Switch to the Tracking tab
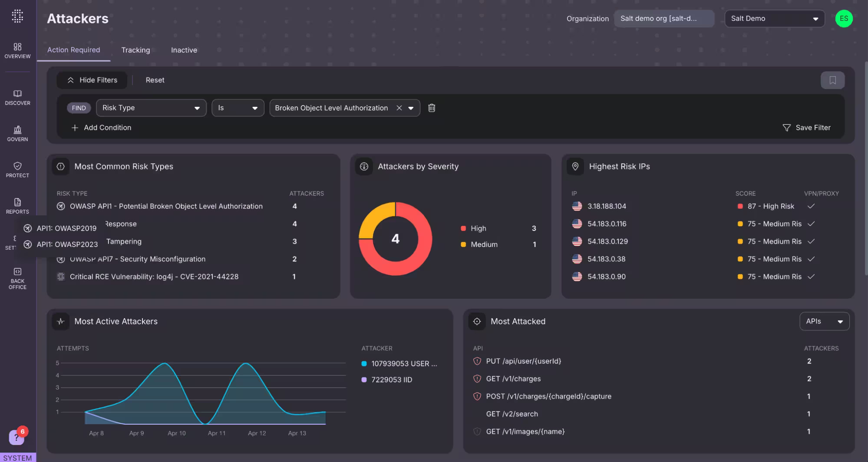Image resolution: width=868 pixels, height=462 pixels. (135, 50)
